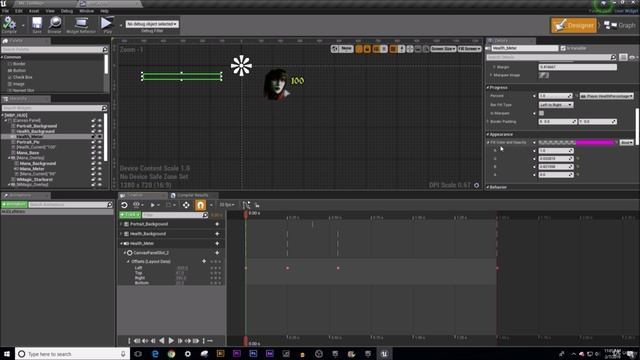640x360 pixels.
Task: Select Mana_Meter in Hierarchy
Action: [32, 169]
